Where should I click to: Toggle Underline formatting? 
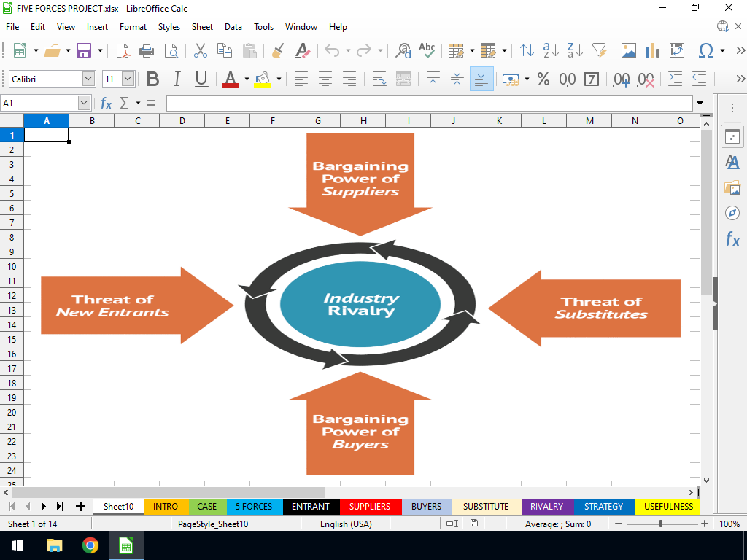pos(201,79)
